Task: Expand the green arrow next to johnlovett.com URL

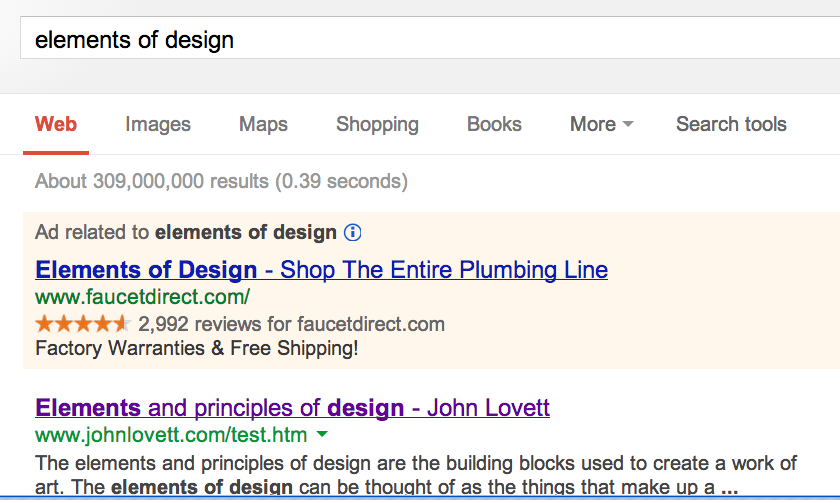Action: pyautogui.click(x=322, y=435)
